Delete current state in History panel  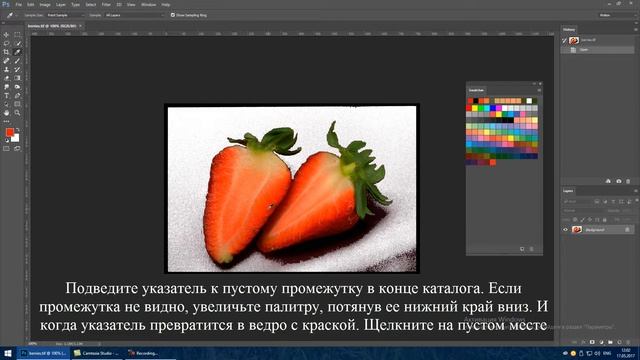coord(628,181)
